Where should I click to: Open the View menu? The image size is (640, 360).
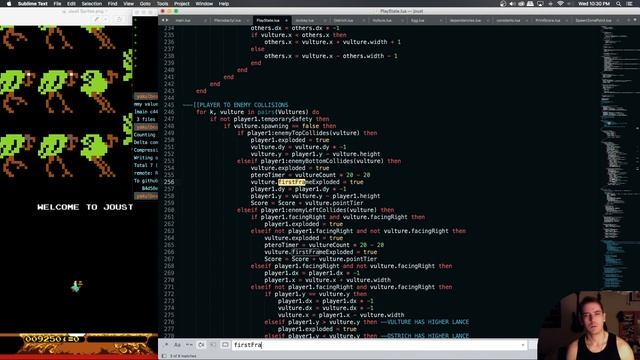(x=129, y=4)
